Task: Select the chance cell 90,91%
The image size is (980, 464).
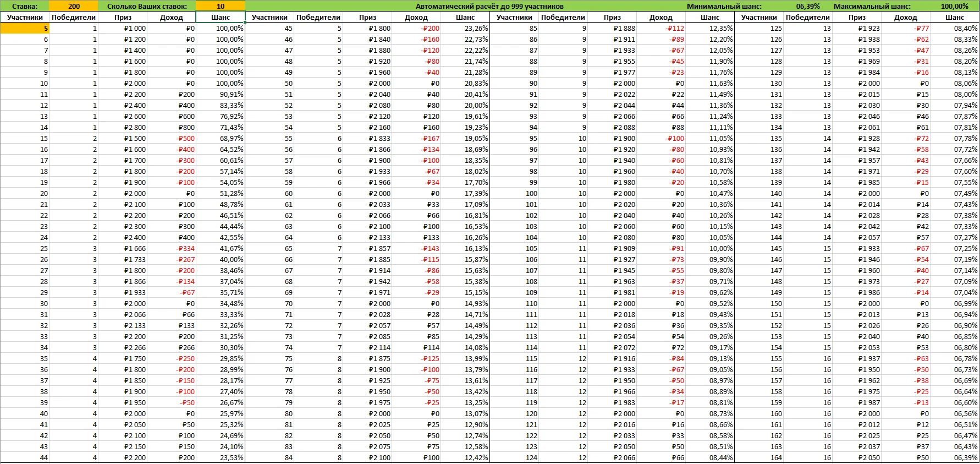Action: [x=221, y=94]
